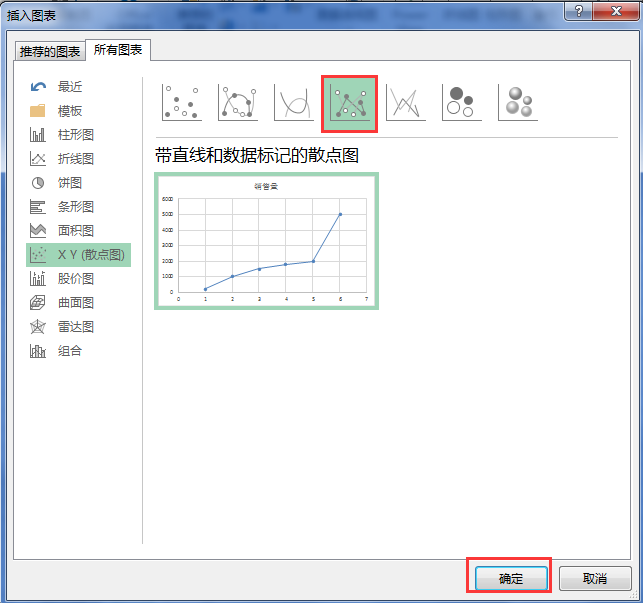Choose scatter with straight lines only subtype
Image resolution: width=643 pixels, height=603 pixels.
[x=406, y=103]
